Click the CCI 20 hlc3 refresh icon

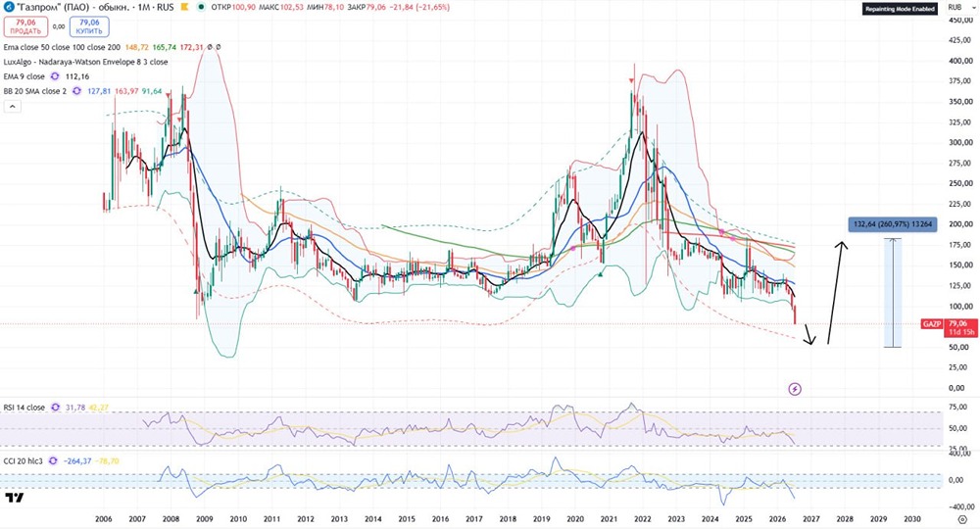pos(53,461)
